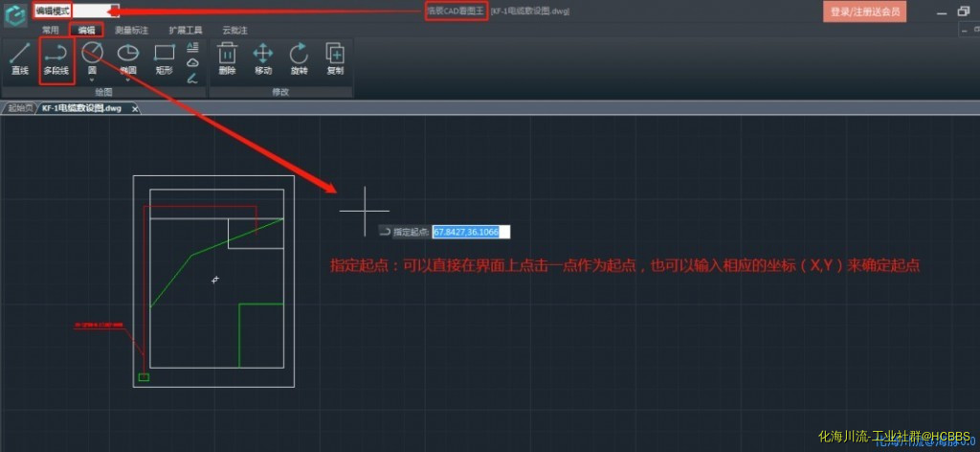The height and width of the screenshot is (452, 980).
Task: Pick the revision cloud tool icon
Action: click(193, 62)
